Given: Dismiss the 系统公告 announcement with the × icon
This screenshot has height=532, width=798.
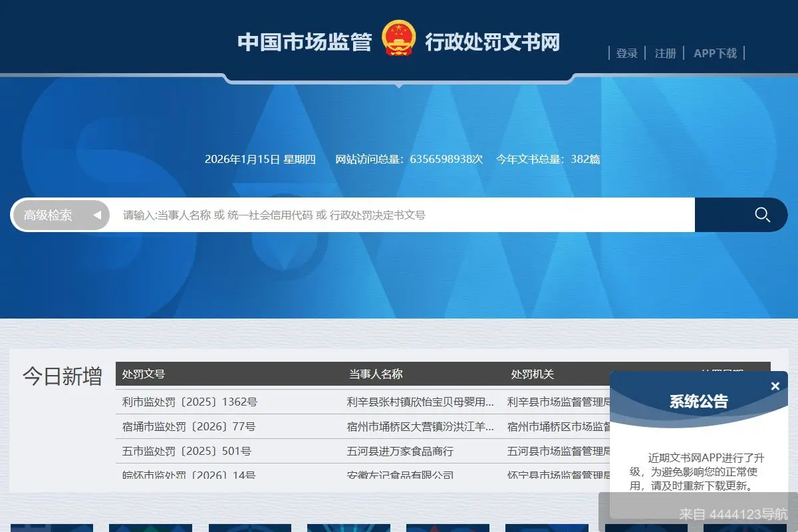Looking at the screenshot, I should pyautogui.click(x=774, y=386).
